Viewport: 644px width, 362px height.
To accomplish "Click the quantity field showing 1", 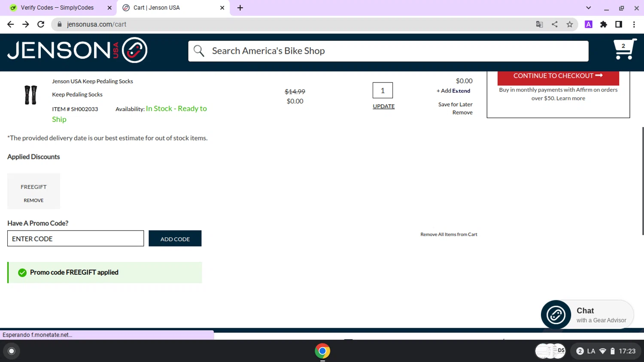I will click(x=383, y=91).
